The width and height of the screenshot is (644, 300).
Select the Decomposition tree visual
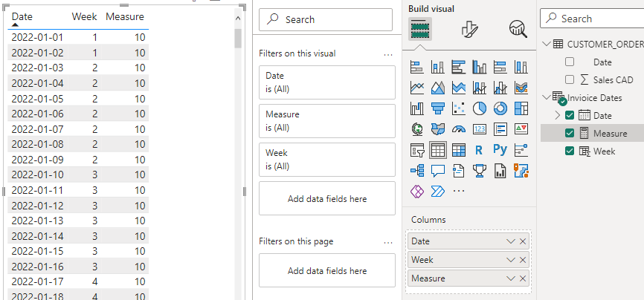coord(417,171)
